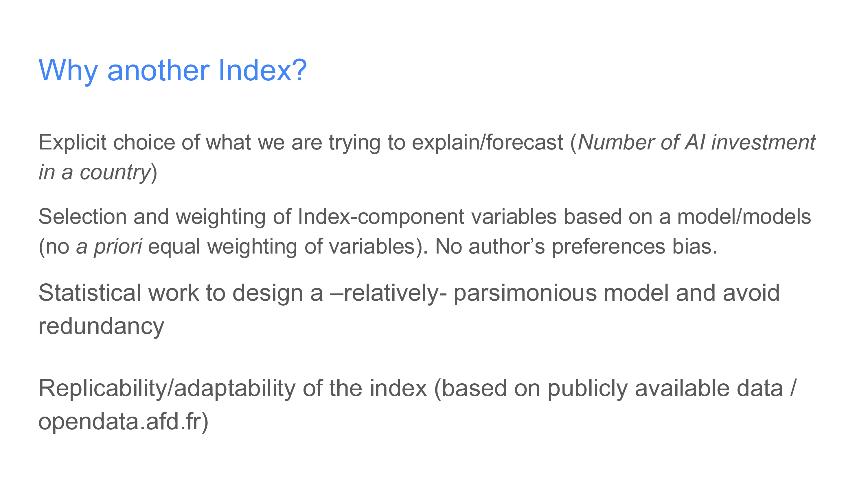
Task: Click the phrase 'Statistical work to design'
Action: (171, 293)
